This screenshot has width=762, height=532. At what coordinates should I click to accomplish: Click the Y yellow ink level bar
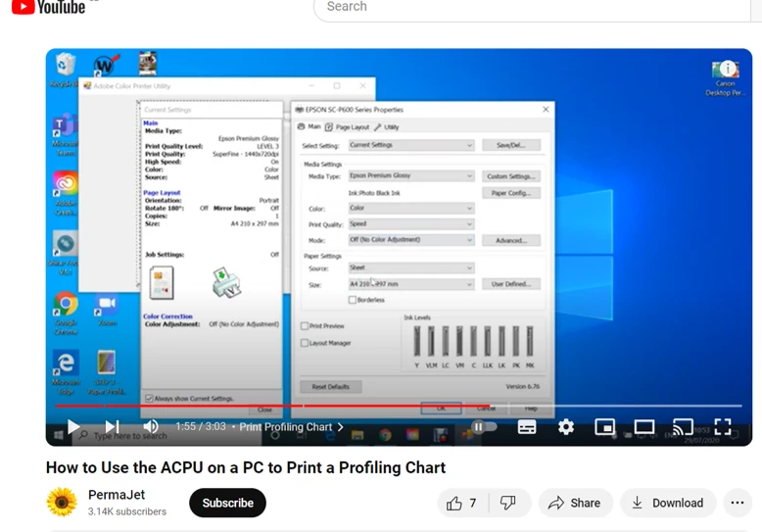pyautogui.click(x=416, y=341)
